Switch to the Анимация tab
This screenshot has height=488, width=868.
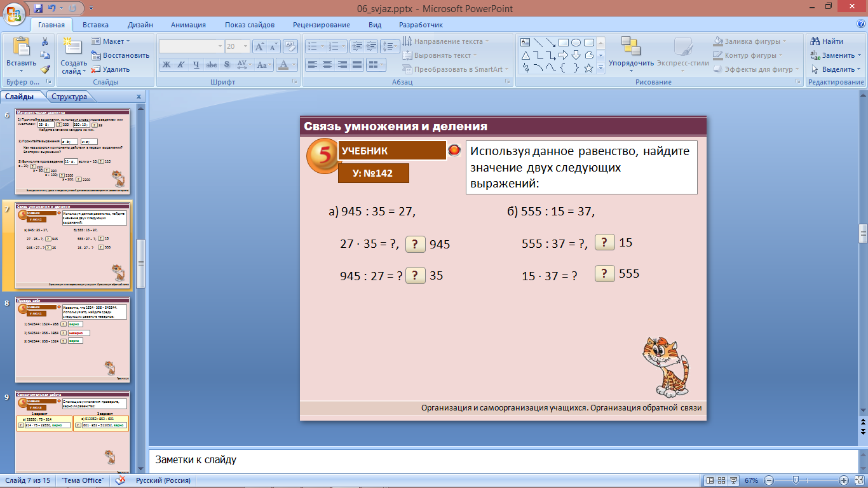pyautogui.click(x=188, y=25)
